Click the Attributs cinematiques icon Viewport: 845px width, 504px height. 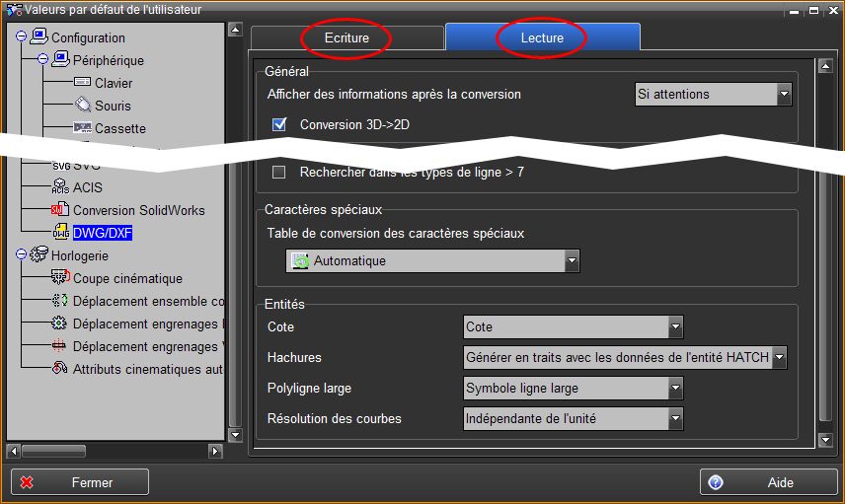(x=61, y=369)
